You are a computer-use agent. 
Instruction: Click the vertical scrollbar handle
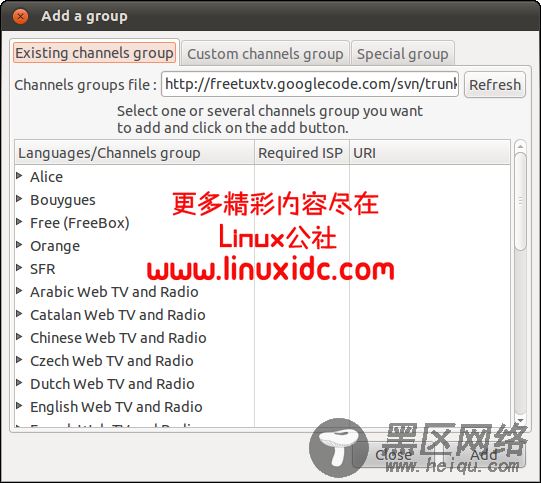520,201
